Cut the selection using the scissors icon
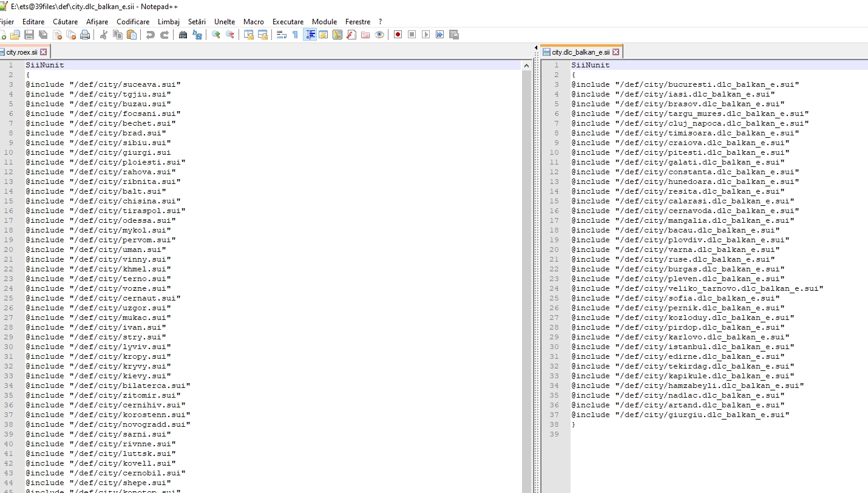 (x=104, y=35)
